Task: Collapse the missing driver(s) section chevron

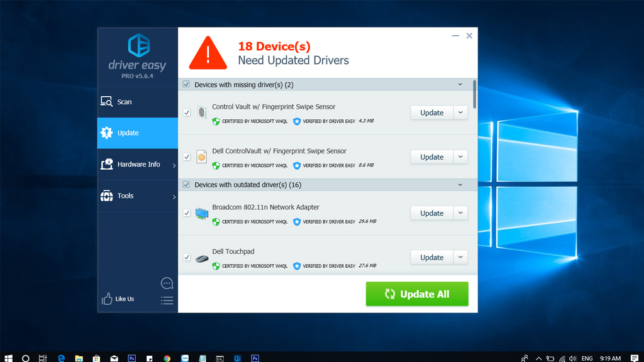Action: point(460,85)
